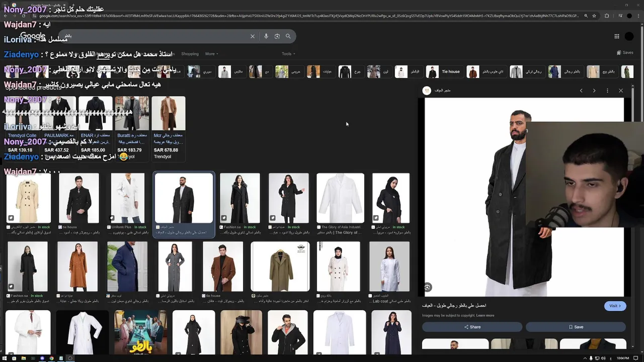Screen dimensions: 644x362
Task: Select the brown turtleneck man coat result
Action: [223, 266]
